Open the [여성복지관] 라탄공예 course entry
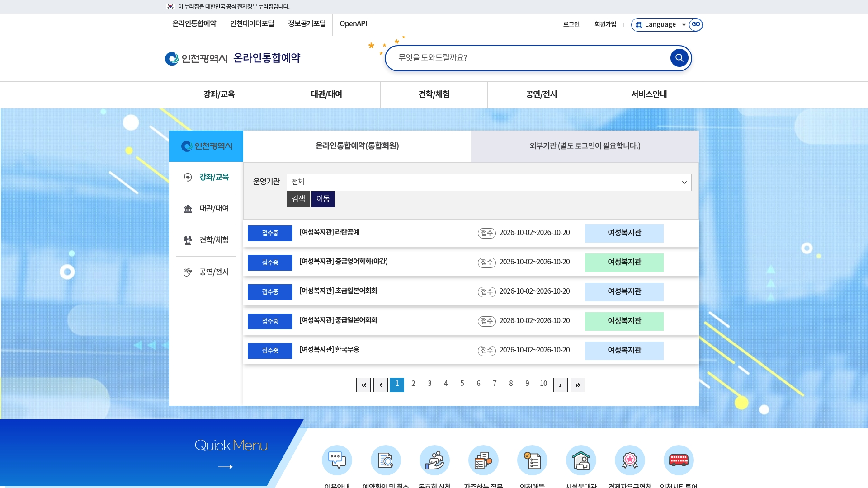868x488 pixels. pyautogui.click(x=329, y=232)
